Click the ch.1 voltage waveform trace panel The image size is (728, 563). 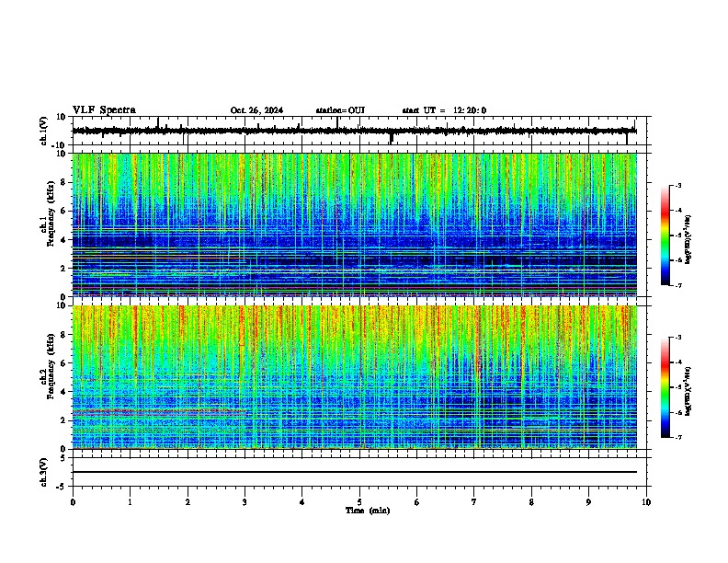(359, 131)
